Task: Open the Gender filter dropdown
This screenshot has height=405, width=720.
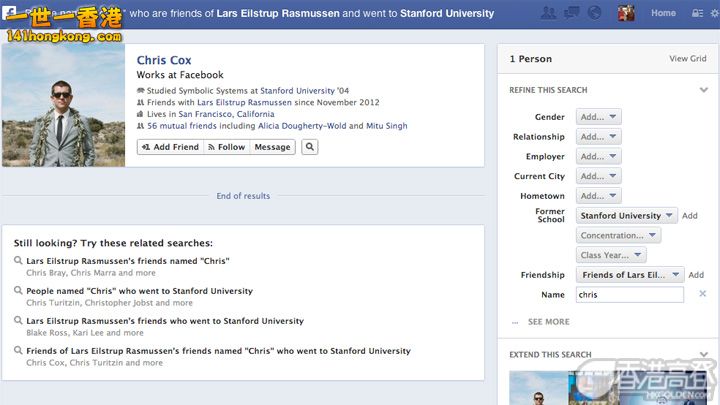Action: [x=598, y=117]
